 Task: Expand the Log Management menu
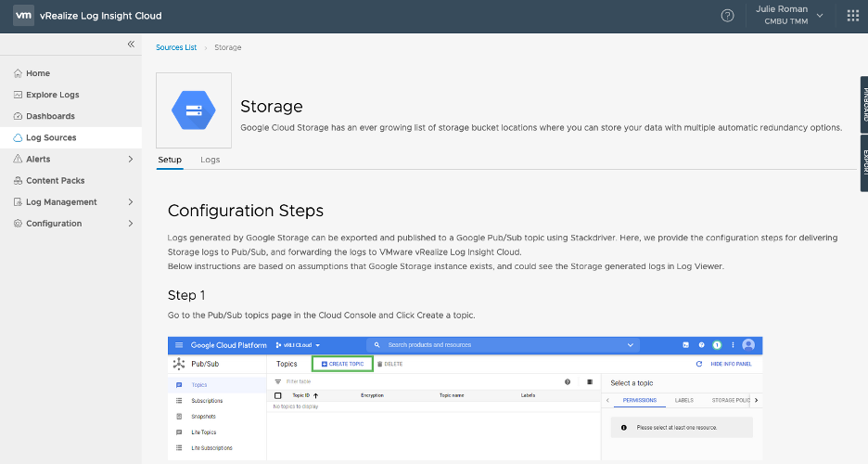point(131,201)
